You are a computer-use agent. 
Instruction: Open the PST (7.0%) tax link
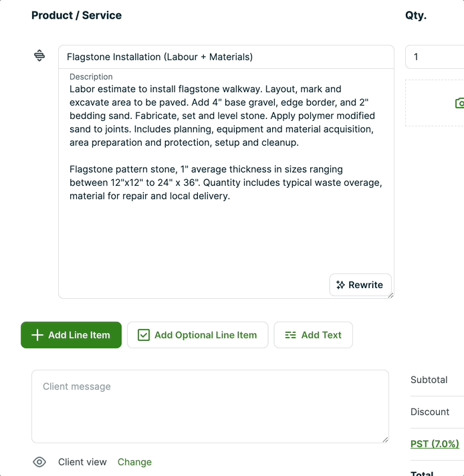pos(435,444)
